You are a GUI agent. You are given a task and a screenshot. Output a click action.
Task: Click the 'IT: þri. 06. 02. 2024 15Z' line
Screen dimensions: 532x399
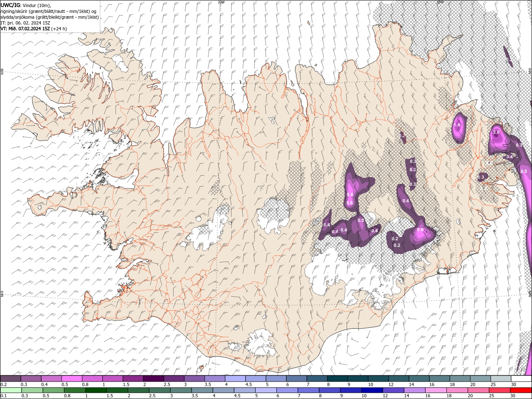26,23
